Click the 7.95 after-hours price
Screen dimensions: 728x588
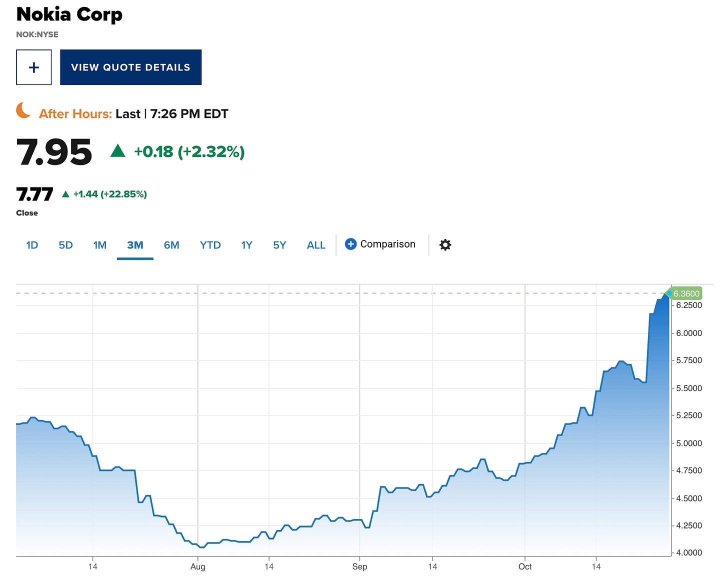(x=54, y=152)
